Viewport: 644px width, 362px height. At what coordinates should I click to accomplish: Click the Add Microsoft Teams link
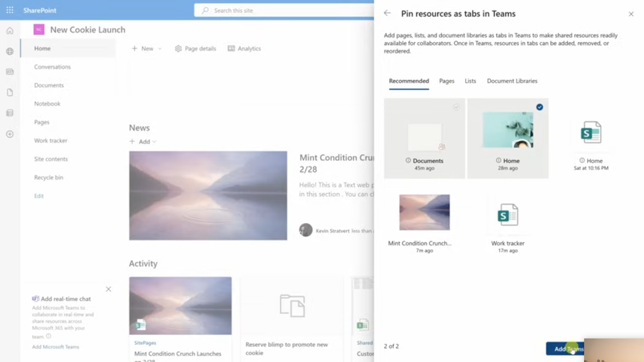pyautogui.click(x=56, y=347)
